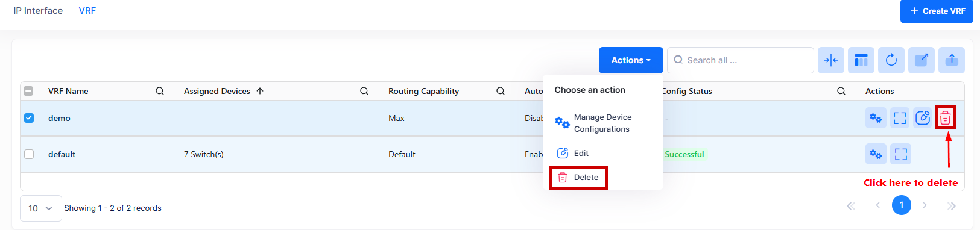Open the Actions dropdown button
This screenshot has width=980, height=230.
[631, 60]
